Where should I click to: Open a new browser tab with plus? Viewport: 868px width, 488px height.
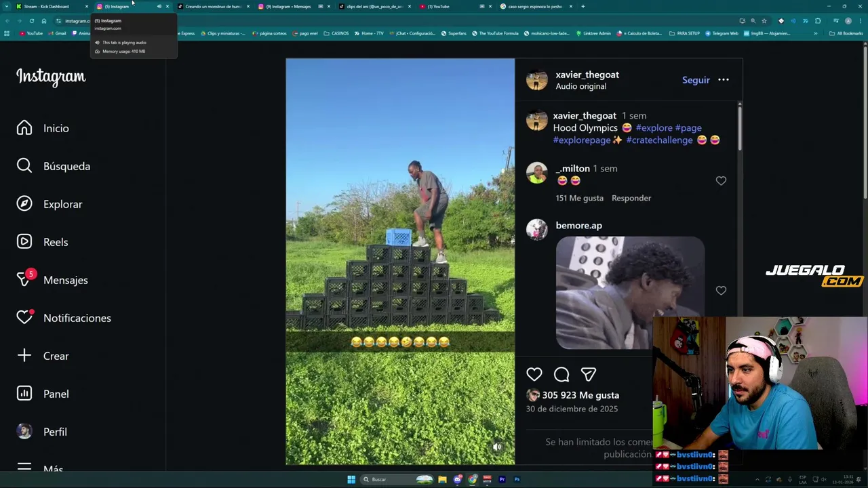(583, 6)
